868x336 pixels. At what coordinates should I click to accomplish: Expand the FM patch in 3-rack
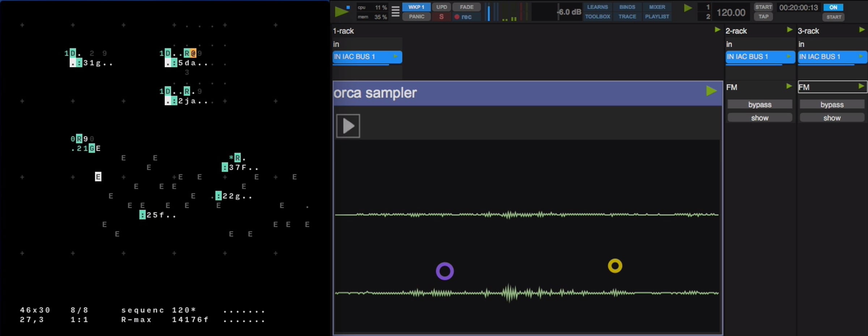pyautogui.click(x=861, y=86)
